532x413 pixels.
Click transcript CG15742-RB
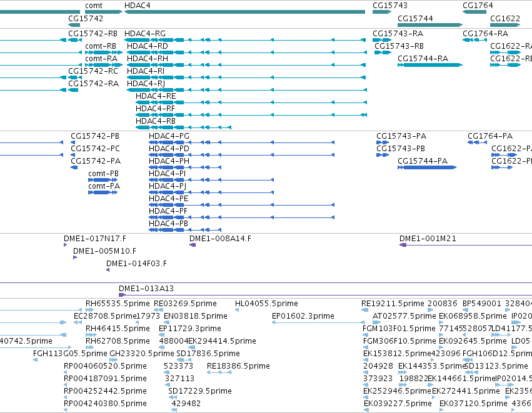click(93, 34)
